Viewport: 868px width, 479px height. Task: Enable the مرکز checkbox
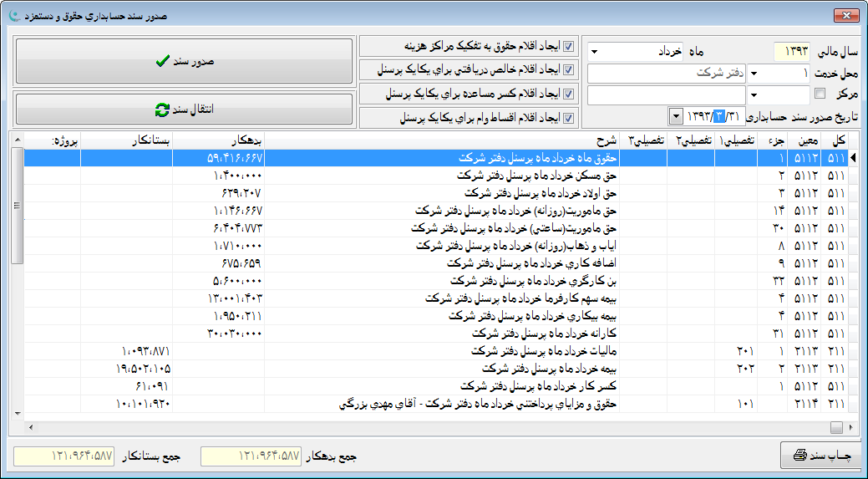820,94
